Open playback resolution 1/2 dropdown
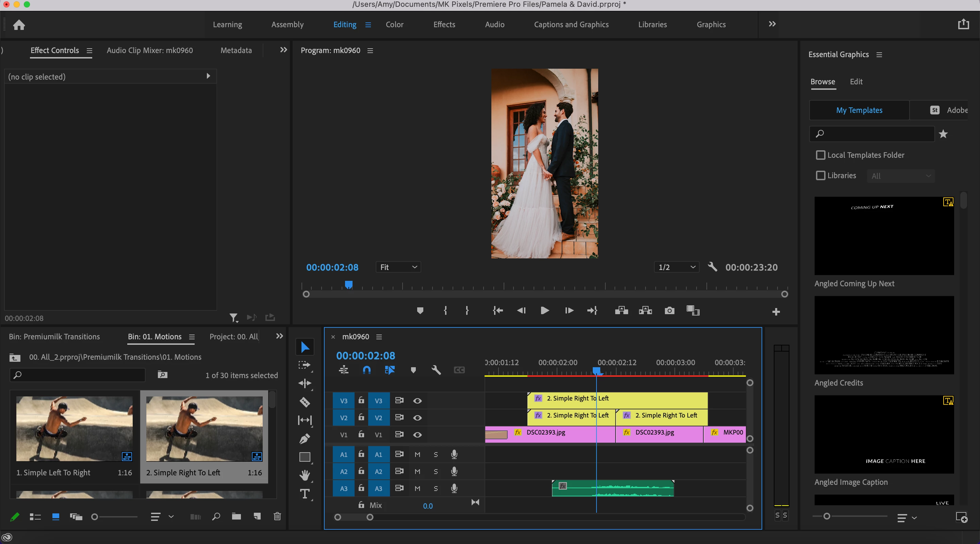Screen dimensions: 980x544 [x=676, y=267]
